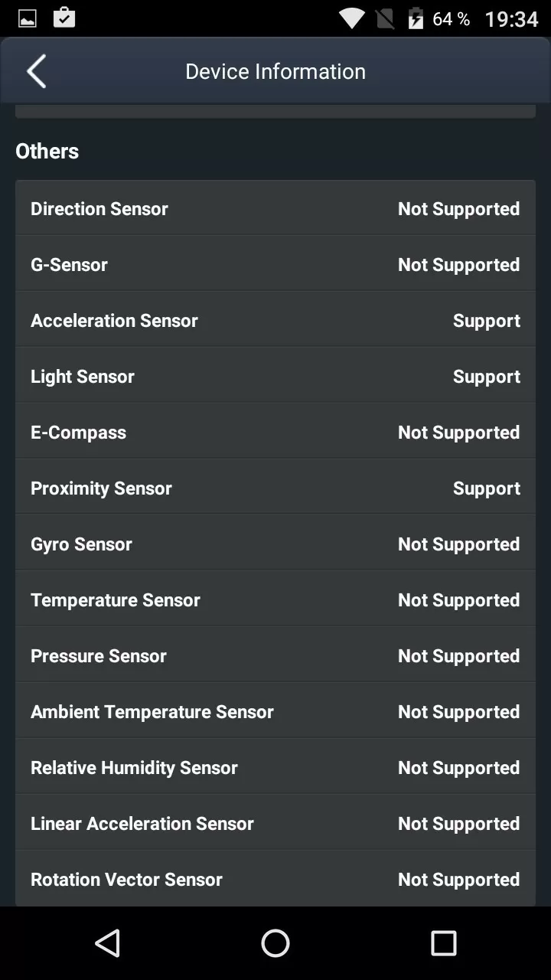Image resolution: width=551 pixels, height=980 pixels.
Task: Select the Relative Humidity Sensor row
Action: point(275,768)
